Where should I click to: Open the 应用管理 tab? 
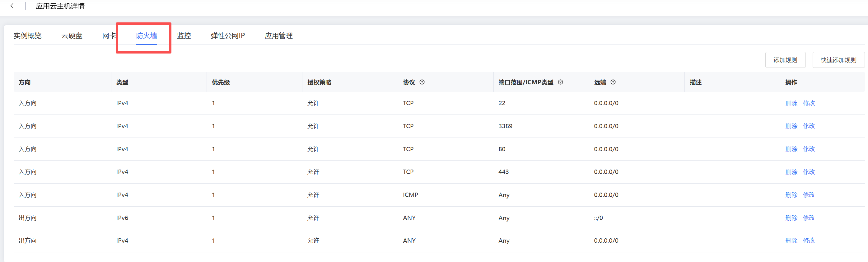(x=279, y=36)
